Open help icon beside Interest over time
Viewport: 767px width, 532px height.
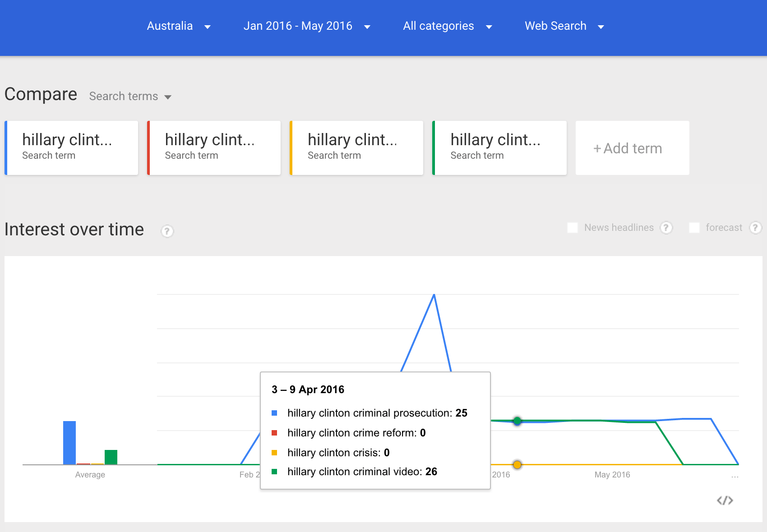pos(167,231)
